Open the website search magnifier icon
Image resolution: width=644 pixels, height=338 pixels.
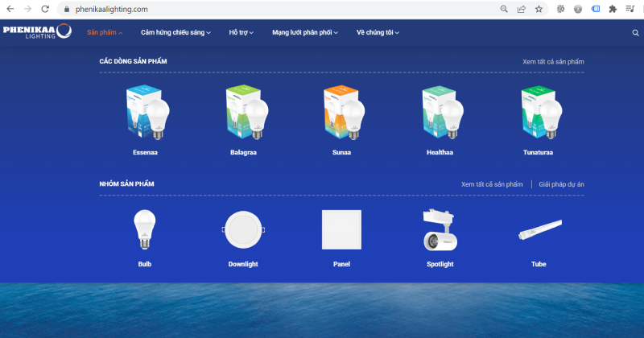(634, 33)
